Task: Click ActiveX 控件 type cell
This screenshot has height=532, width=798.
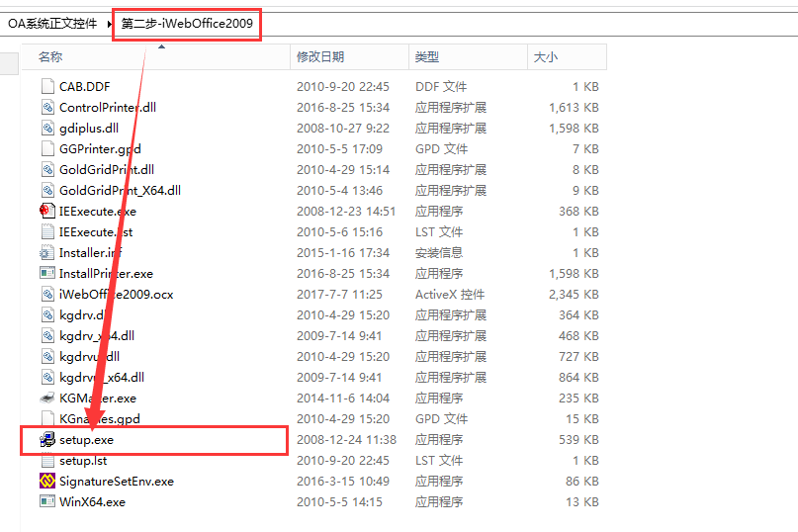Action: pyautogui.click(x=450, y=295)
